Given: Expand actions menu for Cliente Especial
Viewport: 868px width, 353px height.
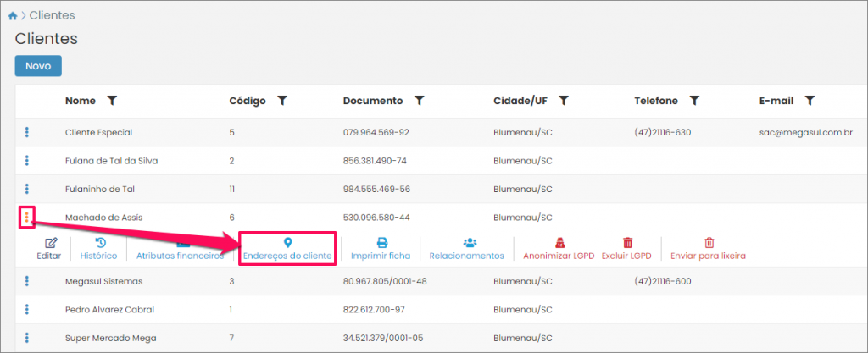Looking at the screenshot, I should pos(27,132).
